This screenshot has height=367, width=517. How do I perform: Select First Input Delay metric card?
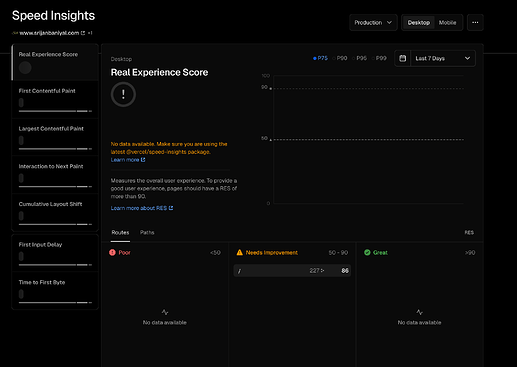point(55,253)
